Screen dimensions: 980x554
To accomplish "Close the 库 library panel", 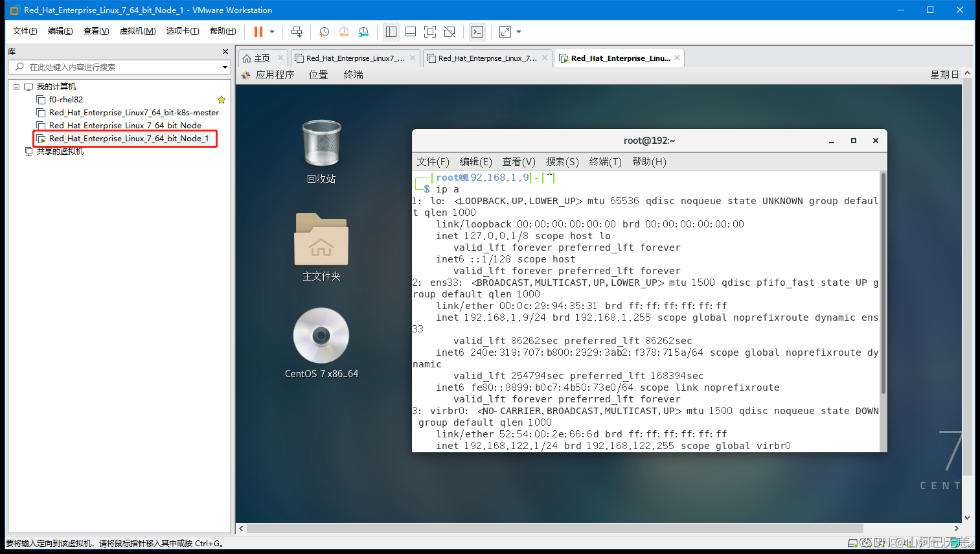I will (225, 52).
